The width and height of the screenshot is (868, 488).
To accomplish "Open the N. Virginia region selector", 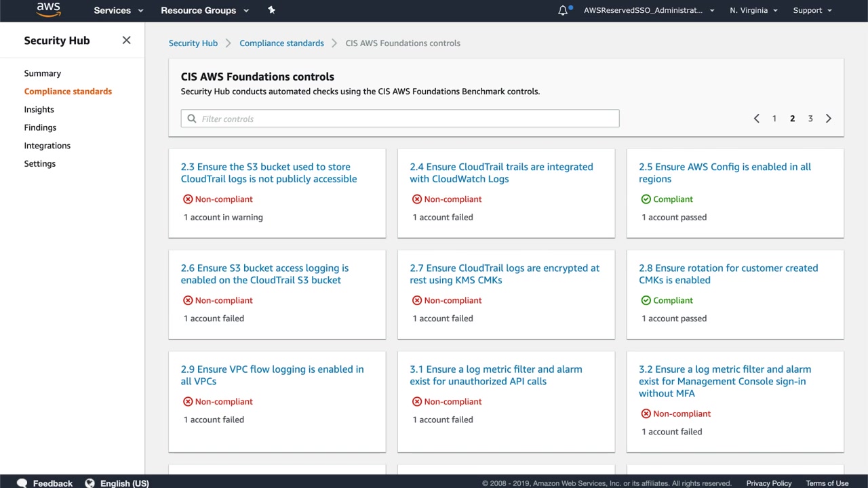I will pos(753,10).
